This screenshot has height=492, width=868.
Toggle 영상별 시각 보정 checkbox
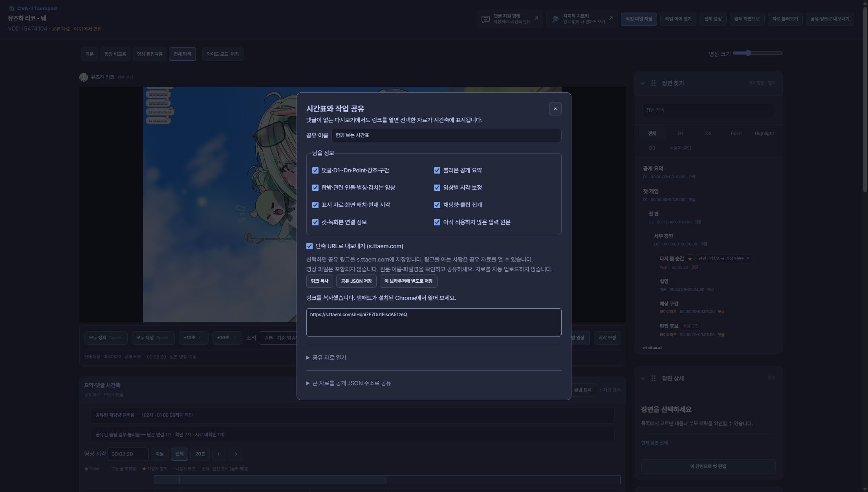[x=437, y=188]
